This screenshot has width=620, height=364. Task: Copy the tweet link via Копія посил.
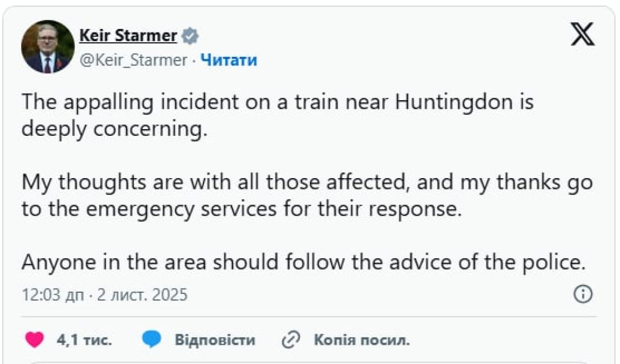[361, 340]
